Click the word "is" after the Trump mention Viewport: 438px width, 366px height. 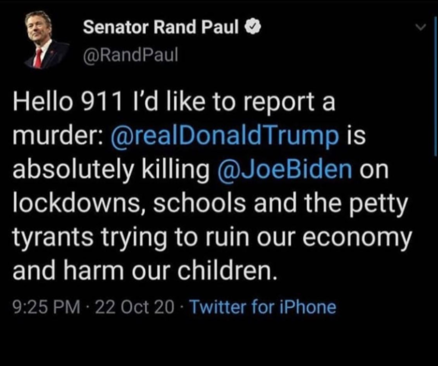coord(356,136)
